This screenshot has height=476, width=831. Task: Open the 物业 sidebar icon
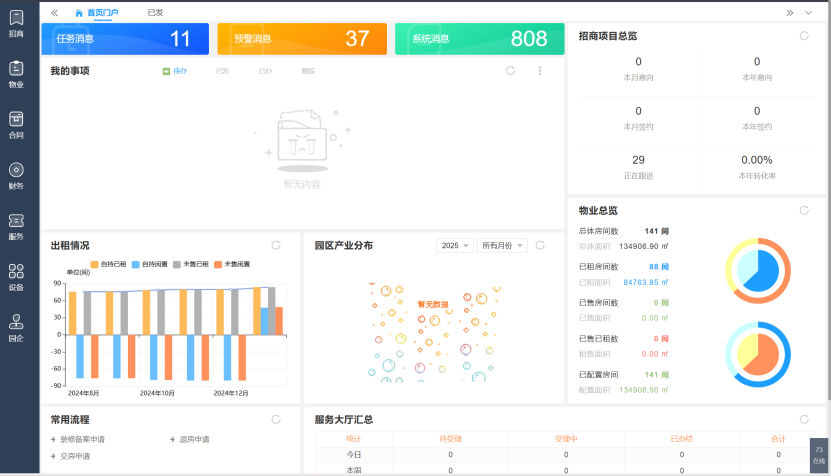point(16,73)
